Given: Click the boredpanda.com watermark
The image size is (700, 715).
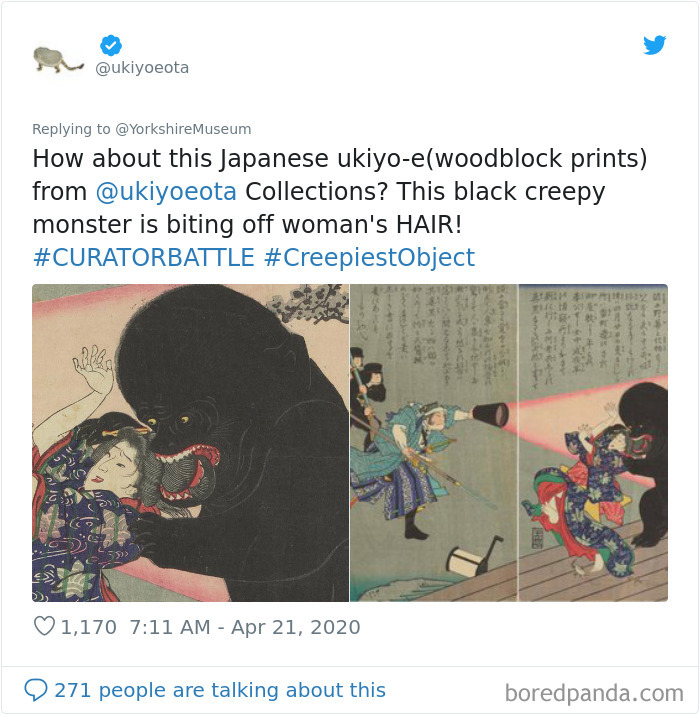Looking at the screenshot, I should pyautogui.click(x=594, y=693).
